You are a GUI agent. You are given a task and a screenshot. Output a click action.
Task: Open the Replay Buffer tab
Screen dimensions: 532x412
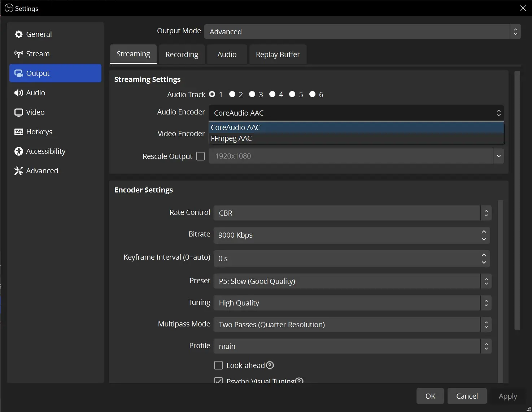(x=278, y=55)
